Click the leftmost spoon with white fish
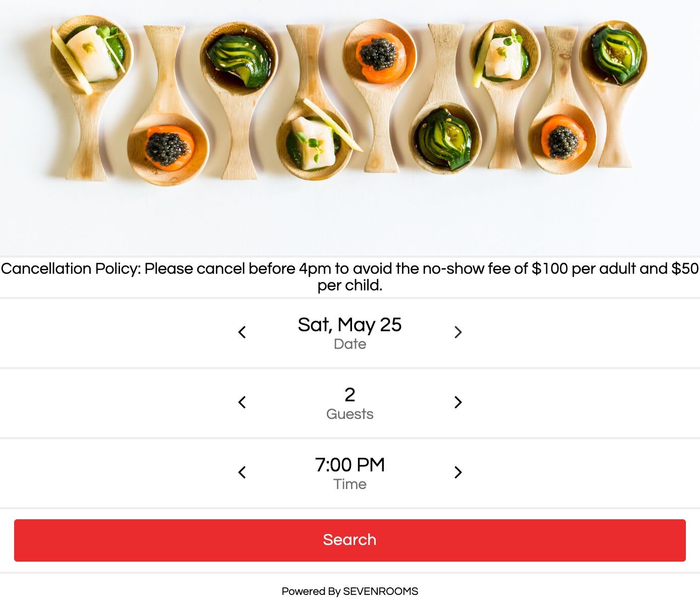This screenshot has width=700, height=606. click(x=92, y=55)
